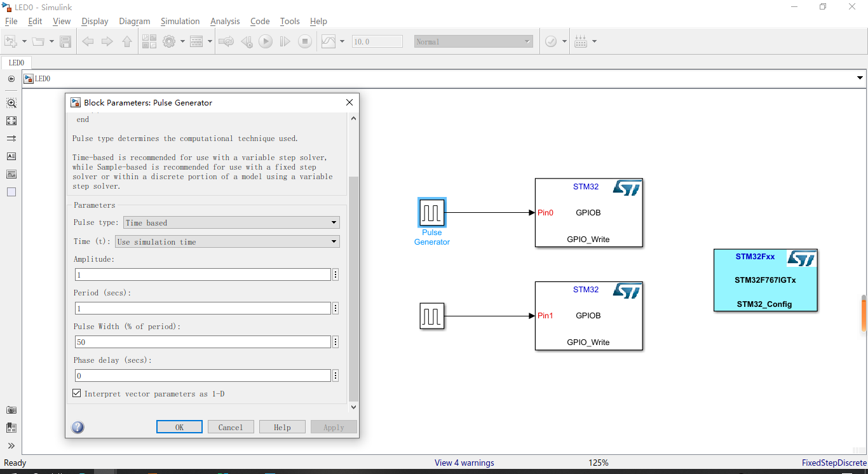The image size is (868, 474).
Task: Click the Back navigation arrow
Action: (x=88, y=41)
